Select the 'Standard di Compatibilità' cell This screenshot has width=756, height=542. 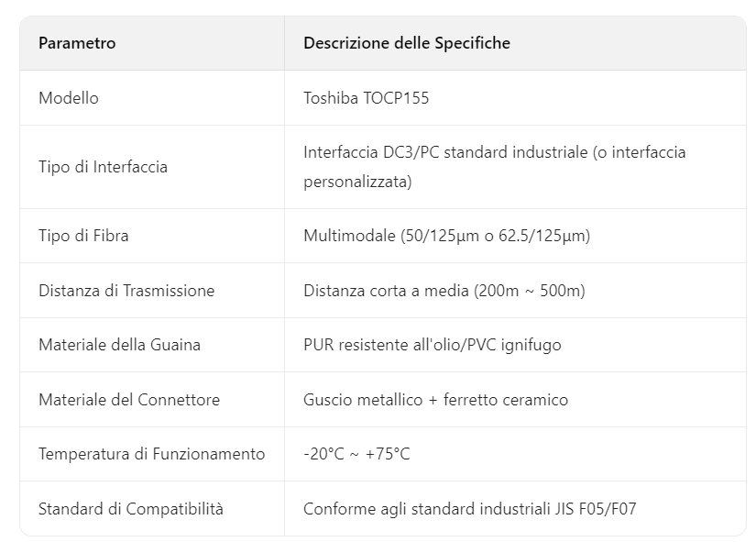131,509
